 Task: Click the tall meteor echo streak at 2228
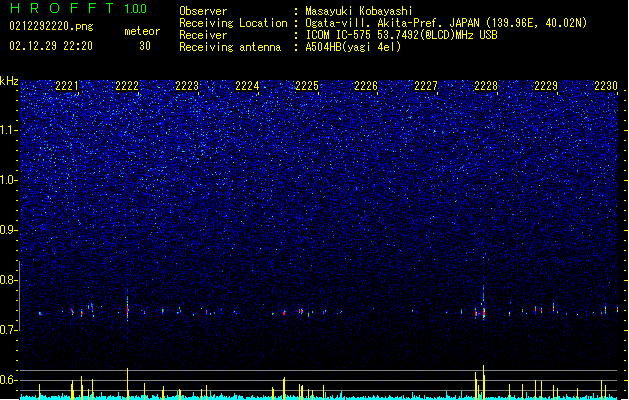coord(484,303)
